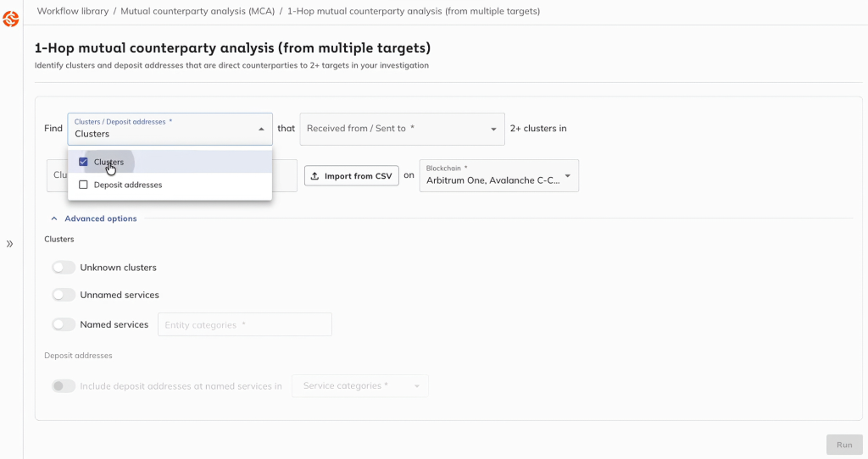
Task: Enable the Named services switch
Action: point(64,324)
